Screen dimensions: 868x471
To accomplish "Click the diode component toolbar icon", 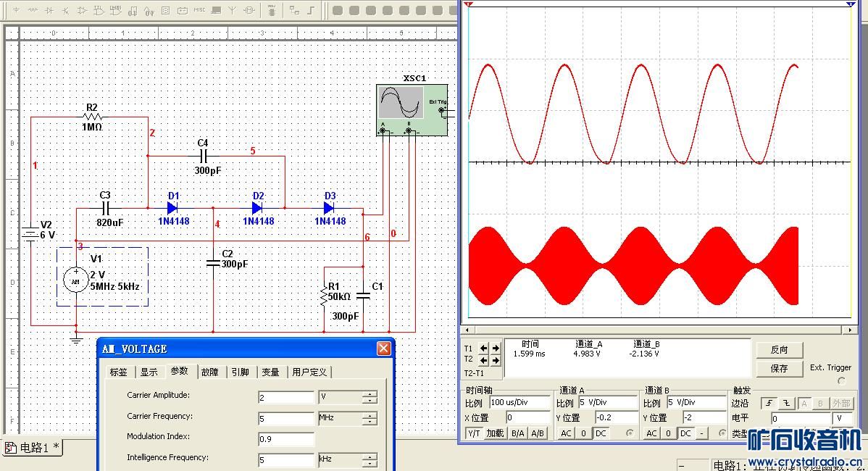I will [x=50, y=10].
